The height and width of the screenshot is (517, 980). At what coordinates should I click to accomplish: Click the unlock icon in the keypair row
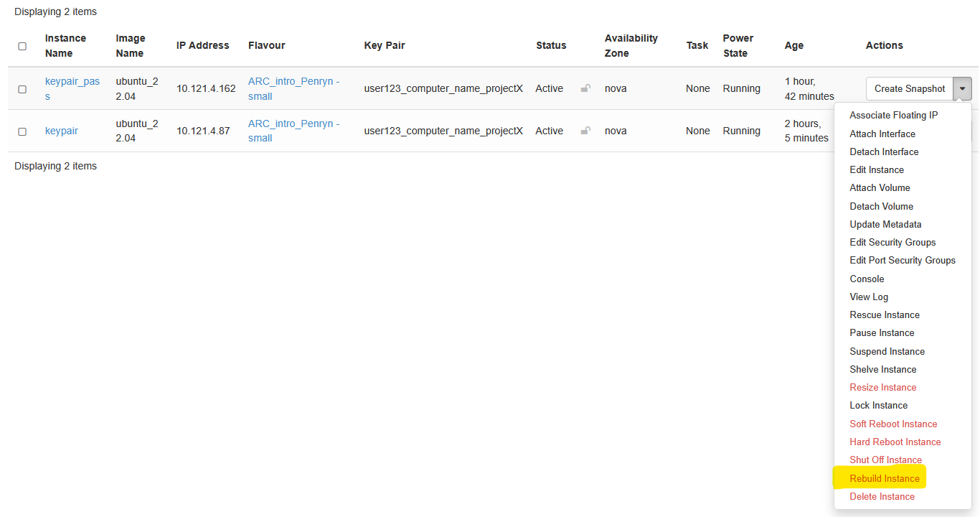(585, 131)
